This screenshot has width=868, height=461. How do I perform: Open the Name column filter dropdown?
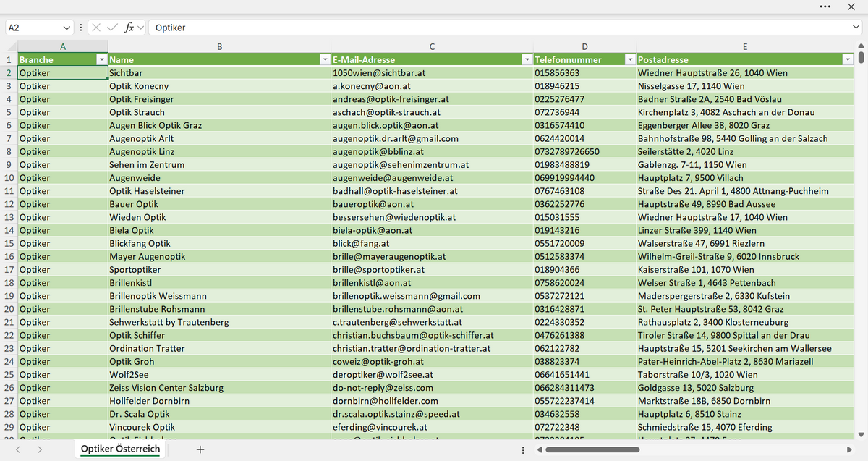(x=325, y=59)
